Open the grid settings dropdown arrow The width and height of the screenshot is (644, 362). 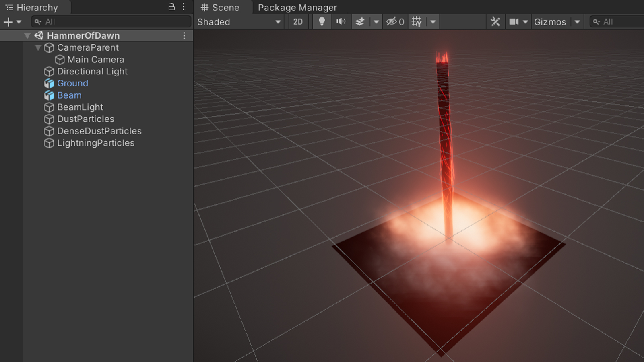click(433, 22)
